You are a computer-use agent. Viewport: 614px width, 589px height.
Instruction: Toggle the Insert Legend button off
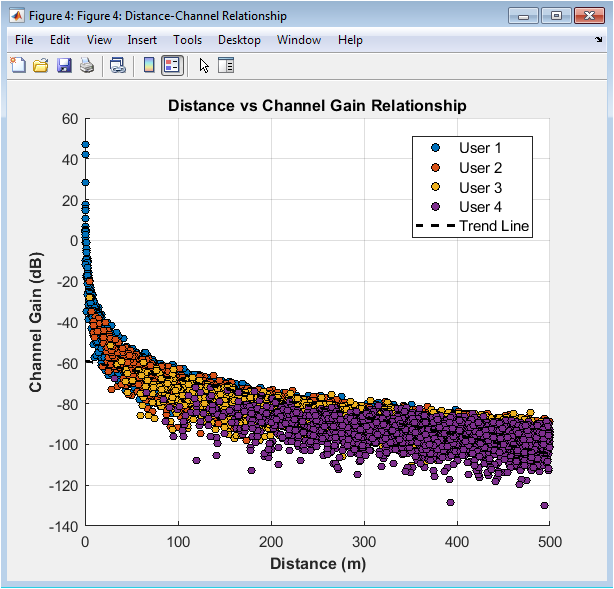(x=171, y=66)
